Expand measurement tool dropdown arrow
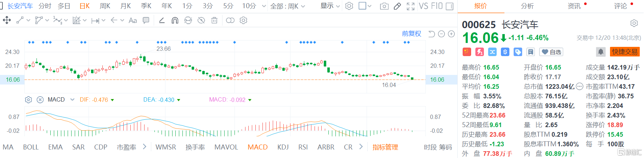This screenshot has height=158, width=644. click(103, 21)
